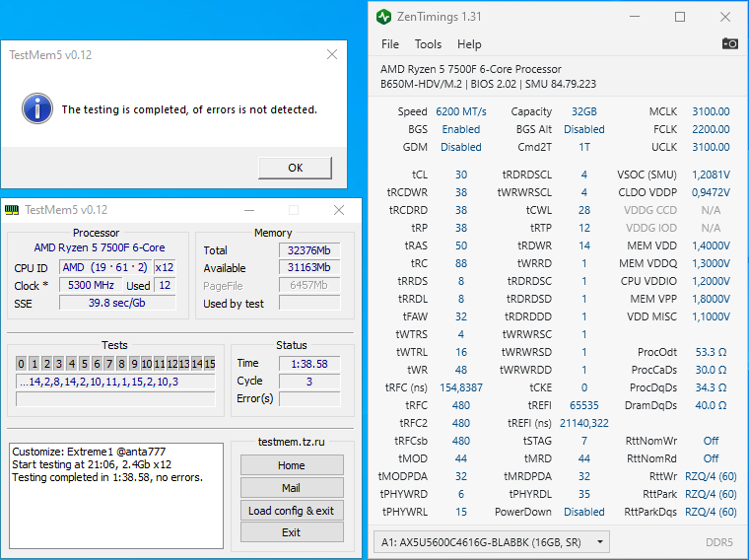Click the FCLK value 2200.00
Viewport: 749px width, 560px height.
(711, 129)
